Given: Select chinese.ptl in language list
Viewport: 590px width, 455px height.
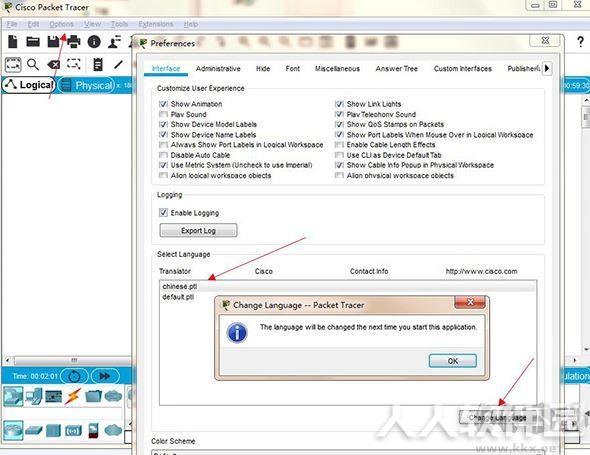Looking at the screenshot, I should 348,286.
